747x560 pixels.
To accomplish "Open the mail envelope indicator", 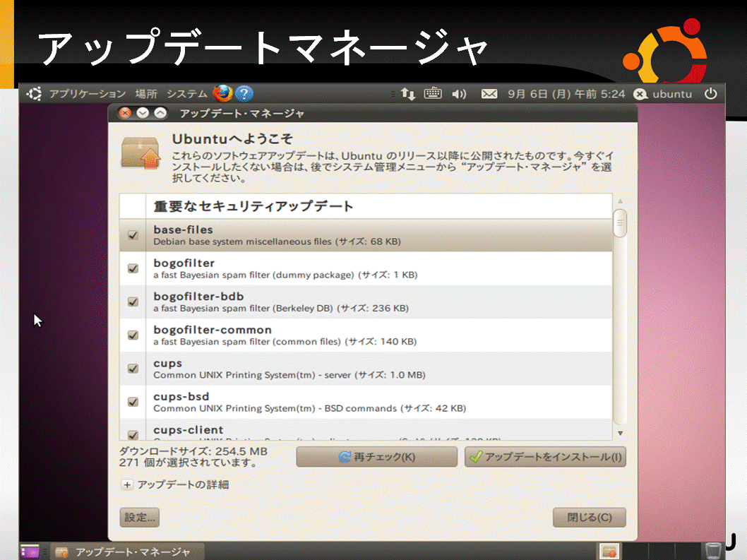I will (x=489, y=93).
